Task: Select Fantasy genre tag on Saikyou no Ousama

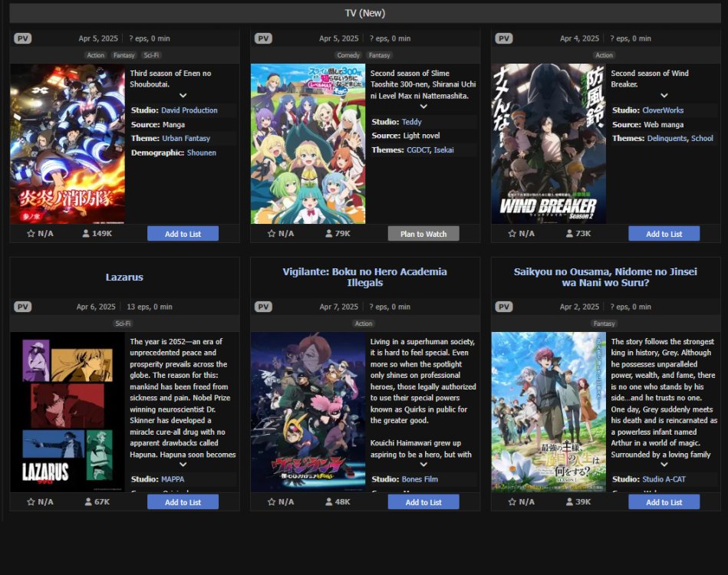Action: [x=604, y=324]
